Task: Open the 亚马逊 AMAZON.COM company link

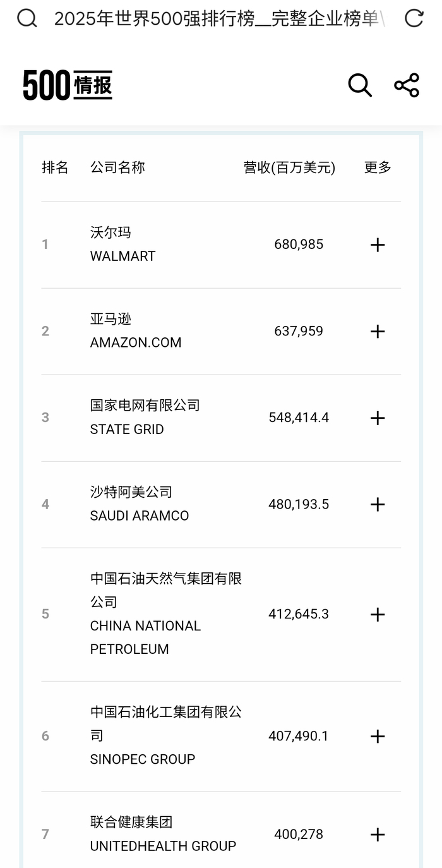Action: click(x=136, y=331)
